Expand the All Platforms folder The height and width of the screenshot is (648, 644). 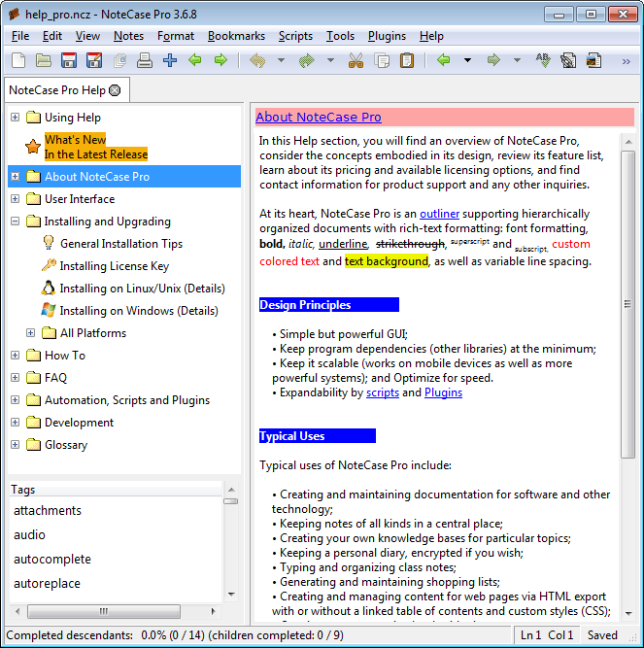pyautogui.click(x=30, y=333)
